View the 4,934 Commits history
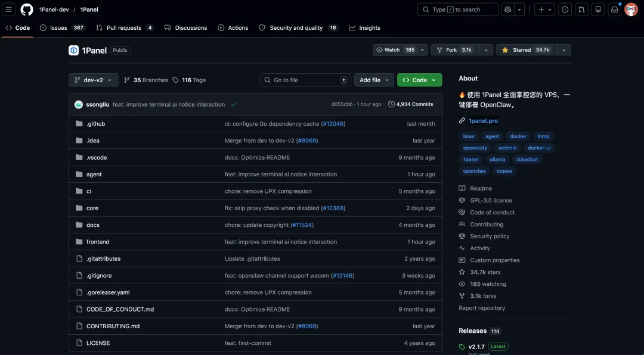 (411, 104)
